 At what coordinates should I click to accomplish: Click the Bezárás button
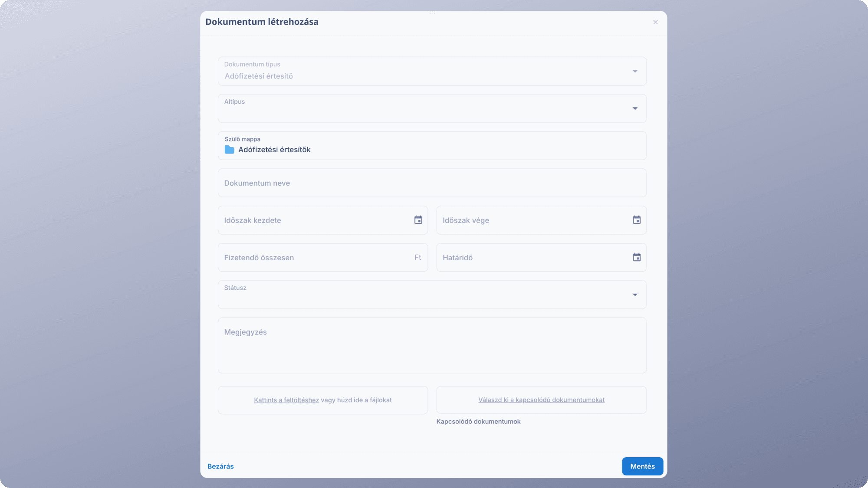pos(220,466)
